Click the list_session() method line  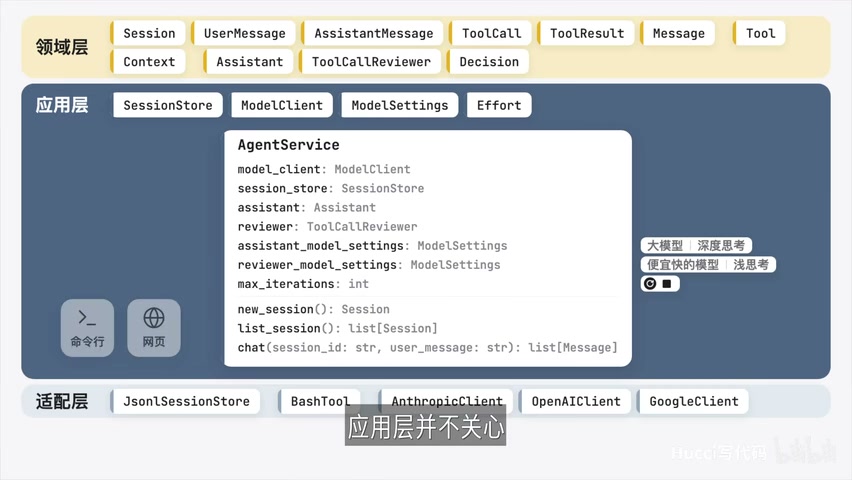337,328
